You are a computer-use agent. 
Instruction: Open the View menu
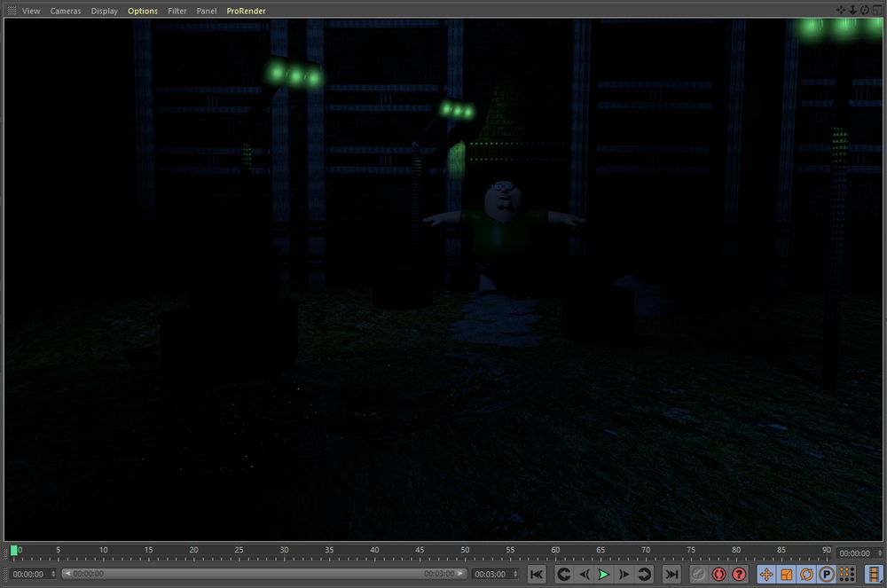[31, 11]
